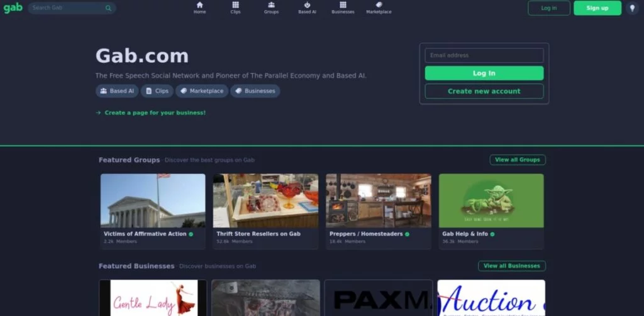Open the Auction business card
Viewport: 644px width, 316px height.
[x=491, y=298]
